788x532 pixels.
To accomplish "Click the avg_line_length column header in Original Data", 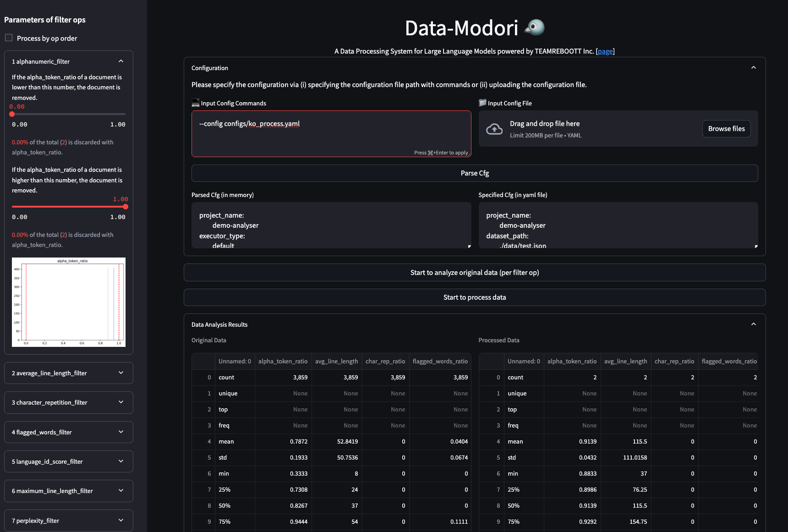I will pos(337,362).
